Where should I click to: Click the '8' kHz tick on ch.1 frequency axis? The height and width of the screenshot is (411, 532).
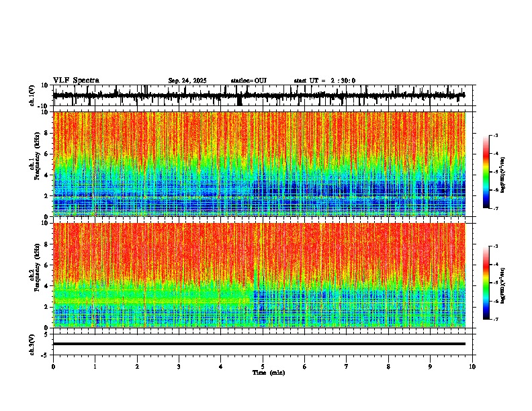point(46,133)
